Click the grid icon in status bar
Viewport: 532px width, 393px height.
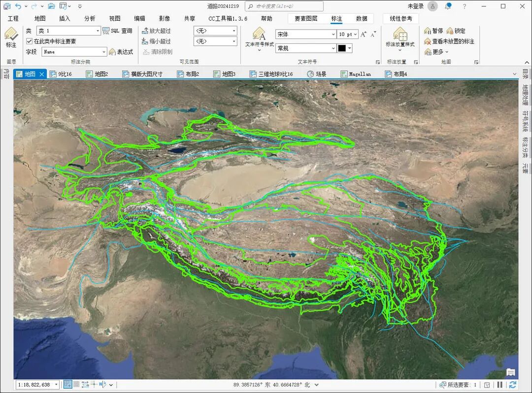click(76, 384)
